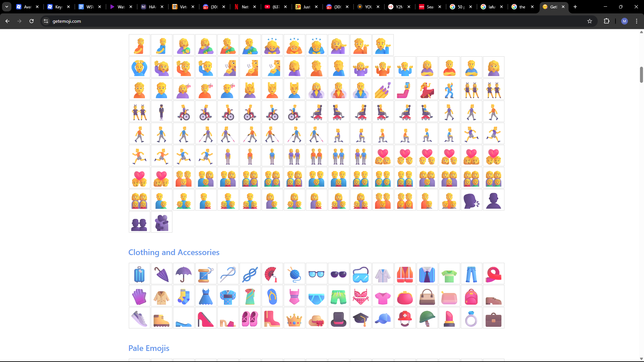Close the Netflix tab
Screen dimensions: 644x362
tap(255, 7)
